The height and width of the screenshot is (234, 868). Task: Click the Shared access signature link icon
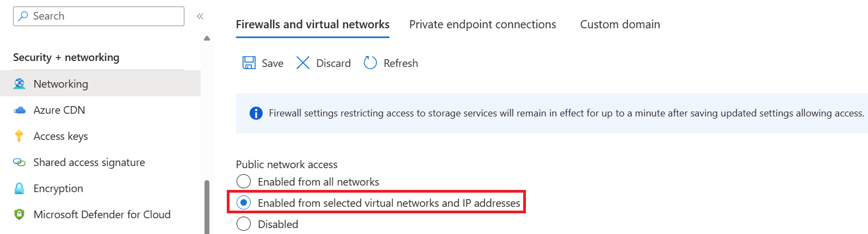click(x=20, y=162)
